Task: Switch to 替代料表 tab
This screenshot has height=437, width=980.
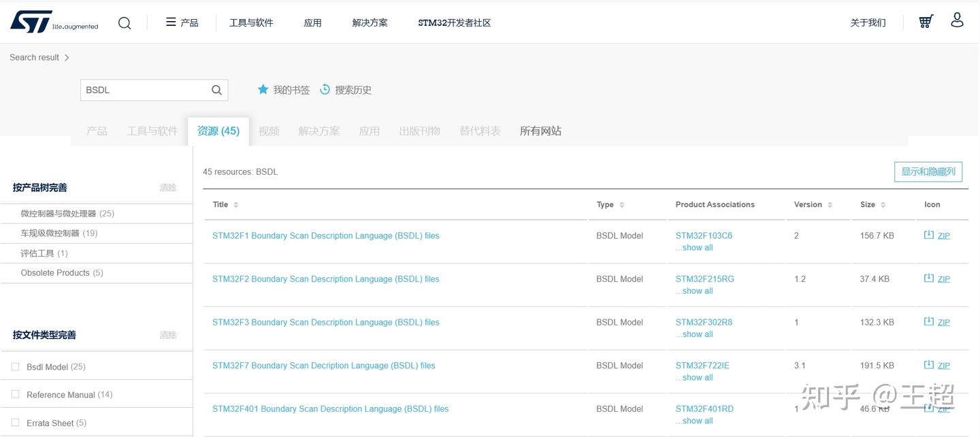Action: pyautogui.click(x=480, y=131)
